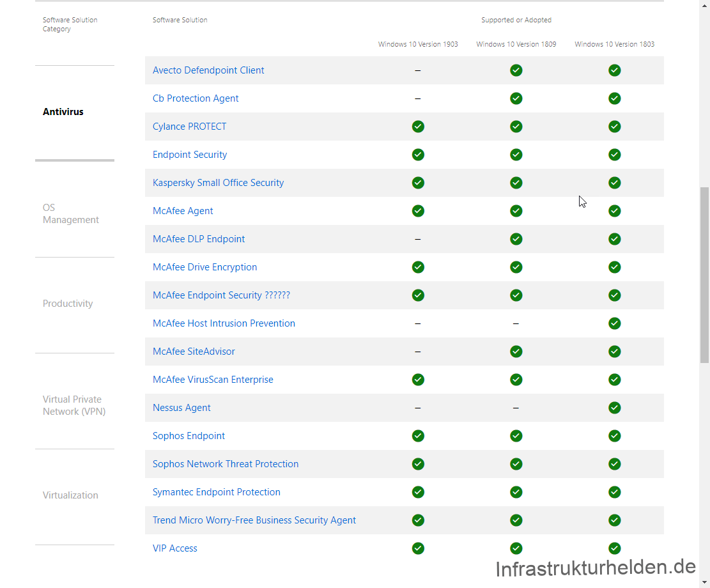This screenshot has height=588, width=710.
Task: Switch to Virtual Private Network (VPN) category
Action: click(x=74, y=405)
